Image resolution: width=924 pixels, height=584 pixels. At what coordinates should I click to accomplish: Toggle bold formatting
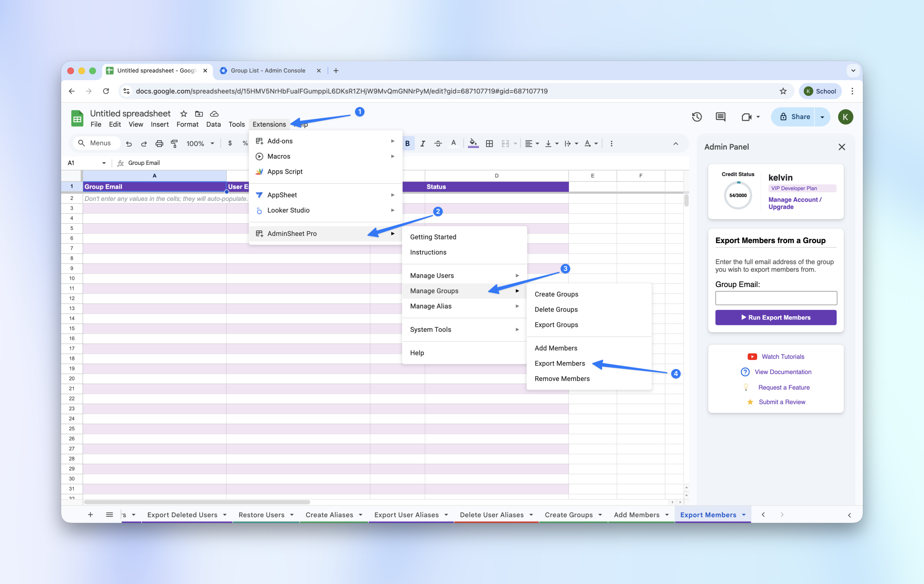click(407, 144)
